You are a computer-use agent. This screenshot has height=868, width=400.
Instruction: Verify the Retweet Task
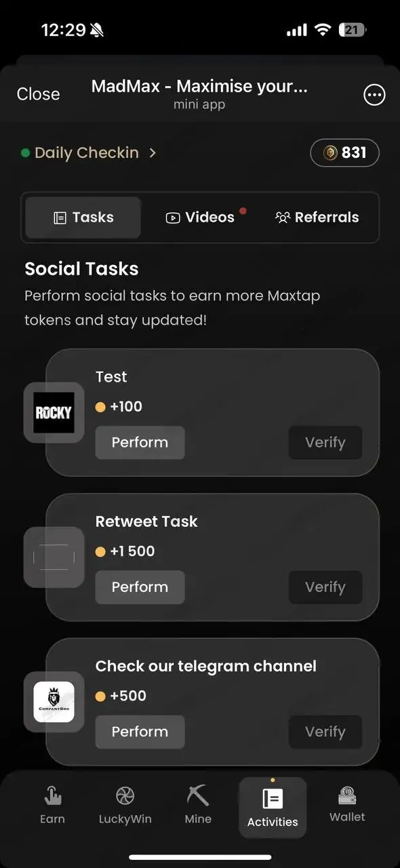coord(325,587)
